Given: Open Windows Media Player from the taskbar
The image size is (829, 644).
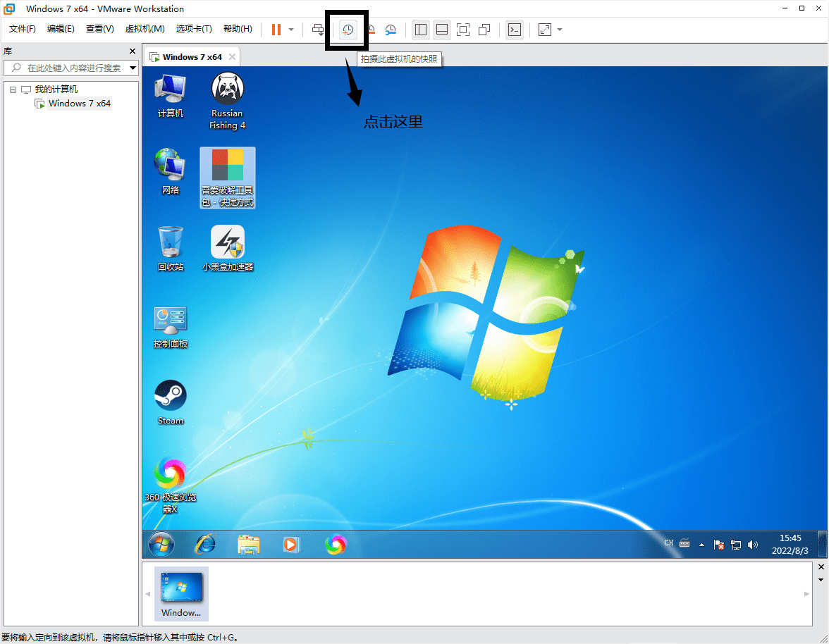Looking at the screenshot, I should click(x=291, y=545).
